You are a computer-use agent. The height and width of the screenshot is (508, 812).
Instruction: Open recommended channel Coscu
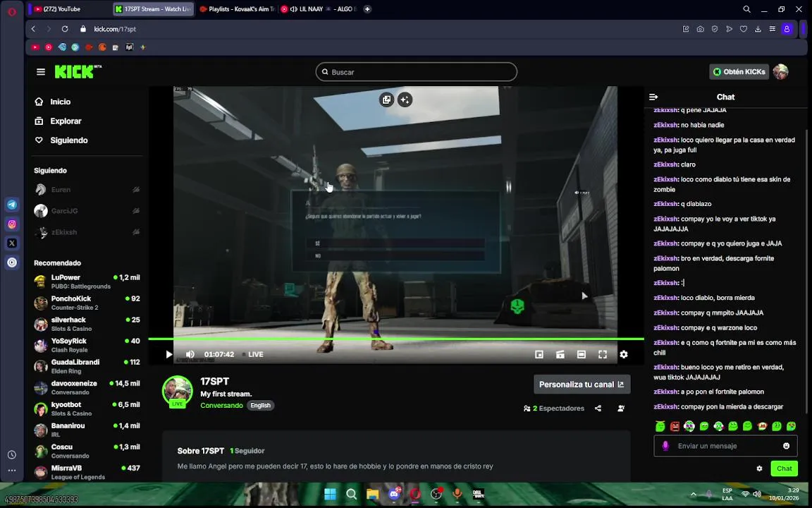[87, 451]
